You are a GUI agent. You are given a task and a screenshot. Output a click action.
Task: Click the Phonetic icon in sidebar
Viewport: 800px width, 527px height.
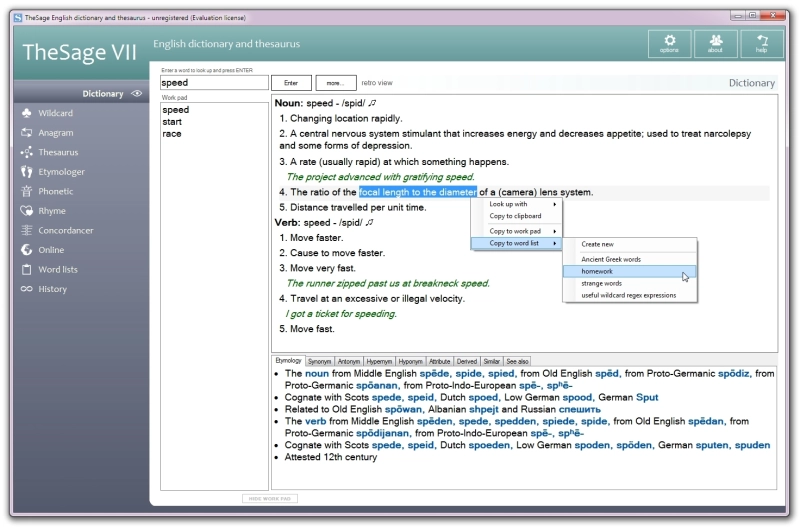(27, 191)
